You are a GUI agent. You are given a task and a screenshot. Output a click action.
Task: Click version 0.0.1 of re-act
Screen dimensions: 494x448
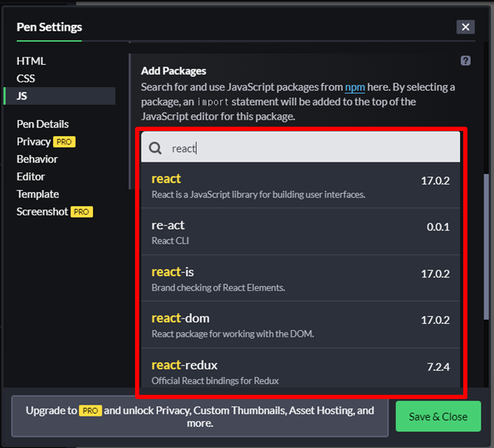click(438, 227)
